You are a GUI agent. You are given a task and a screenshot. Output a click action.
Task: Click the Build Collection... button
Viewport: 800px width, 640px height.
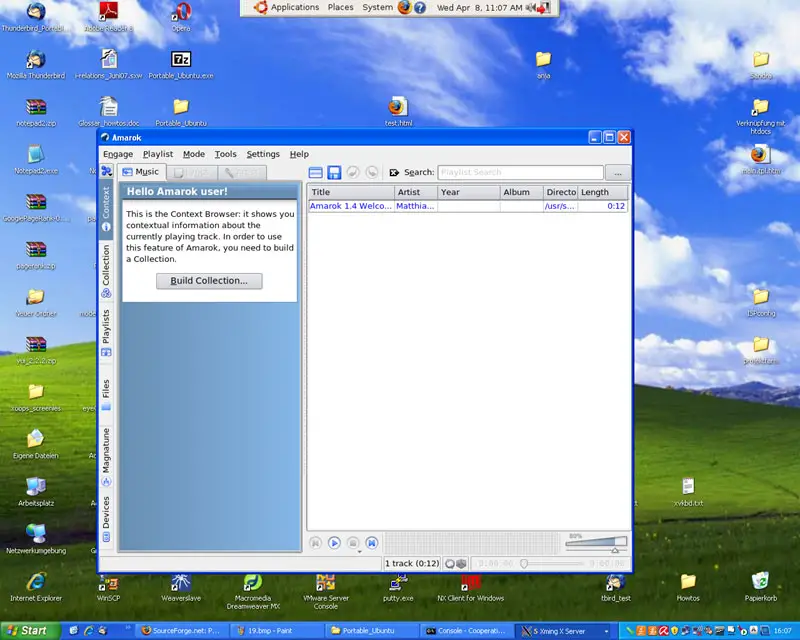[x=209, y=281]
